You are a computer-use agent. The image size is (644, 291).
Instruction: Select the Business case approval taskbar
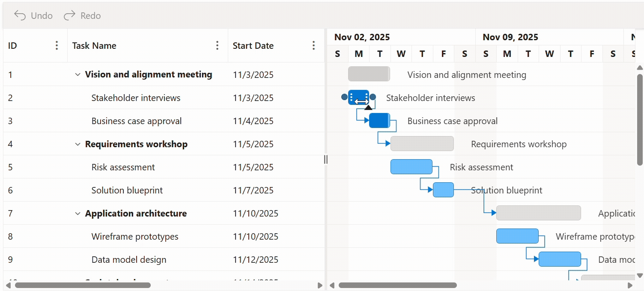[379, 121]
